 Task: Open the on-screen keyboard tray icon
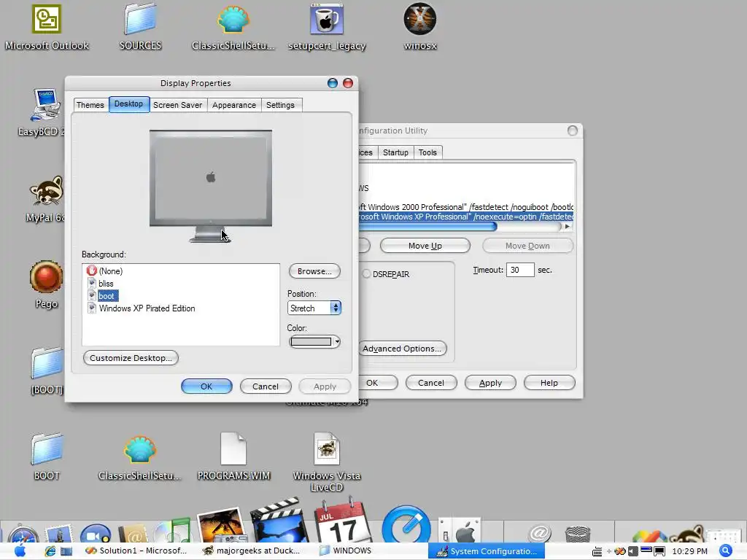[x=597, y=552]
